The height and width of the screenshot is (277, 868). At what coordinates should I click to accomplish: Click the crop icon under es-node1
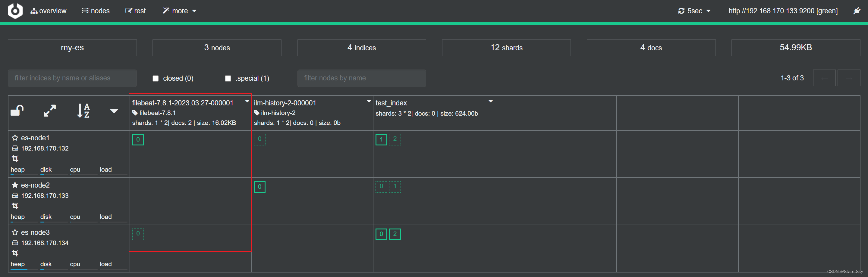point(15,158)
